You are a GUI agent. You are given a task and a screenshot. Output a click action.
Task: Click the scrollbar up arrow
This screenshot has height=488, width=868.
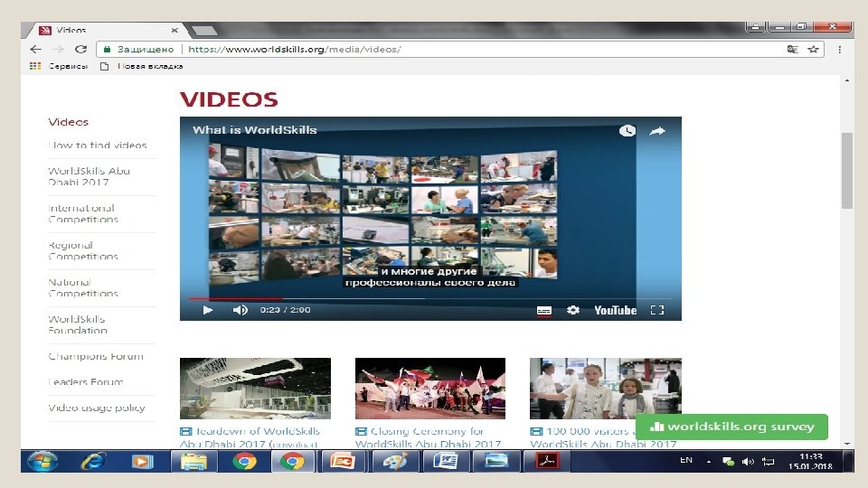pos(847,80)
